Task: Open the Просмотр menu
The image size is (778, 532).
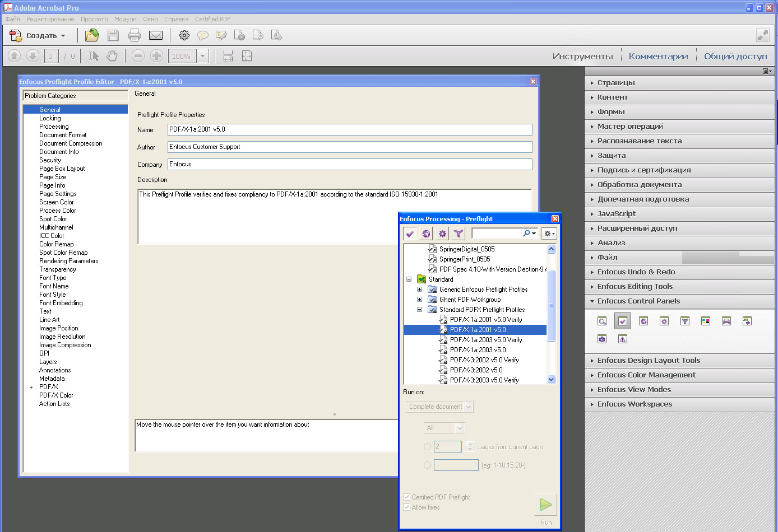Action: tap(94, 19)
